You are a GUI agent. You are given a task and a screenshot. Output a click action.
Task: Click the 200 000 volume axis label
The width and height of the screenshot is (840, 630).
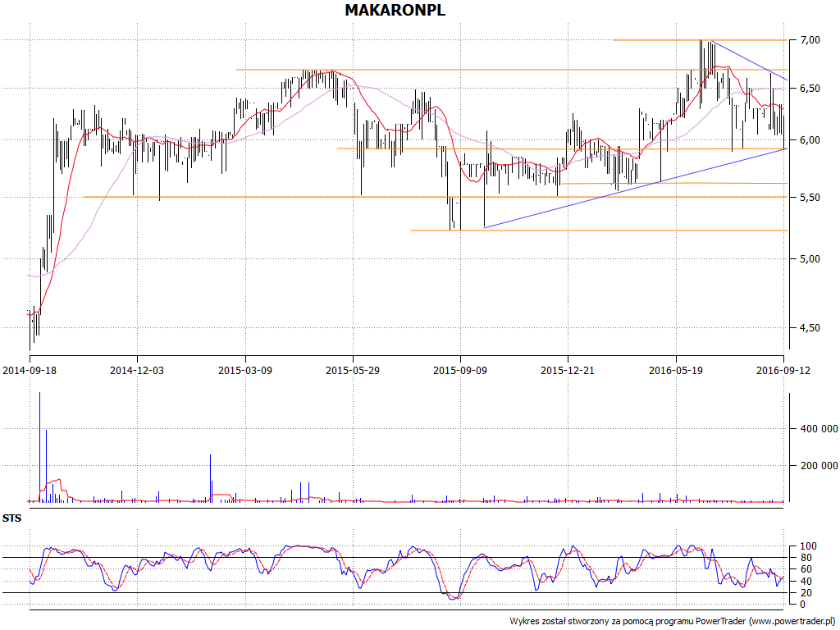819,466
